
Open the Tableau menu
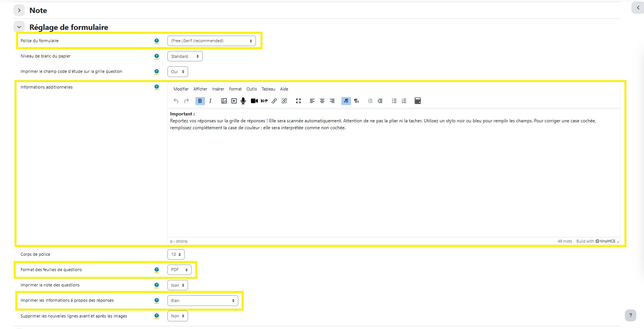pos(269,89)
